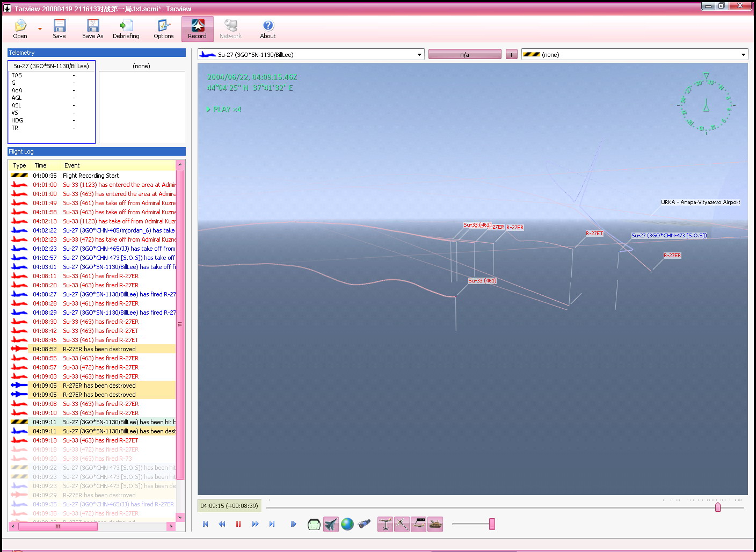Click the timeline position slider handle
Screen dimensions: 756x552
pyautogui.click(x=718, y=507)
